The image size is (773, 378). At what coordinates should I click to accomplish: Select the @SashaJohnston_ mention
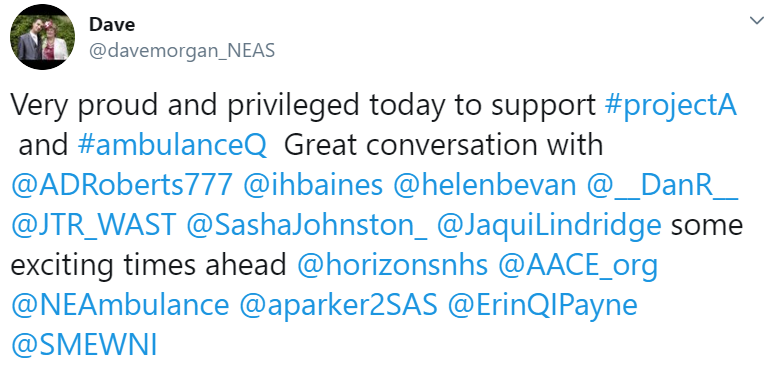point(307,226)
